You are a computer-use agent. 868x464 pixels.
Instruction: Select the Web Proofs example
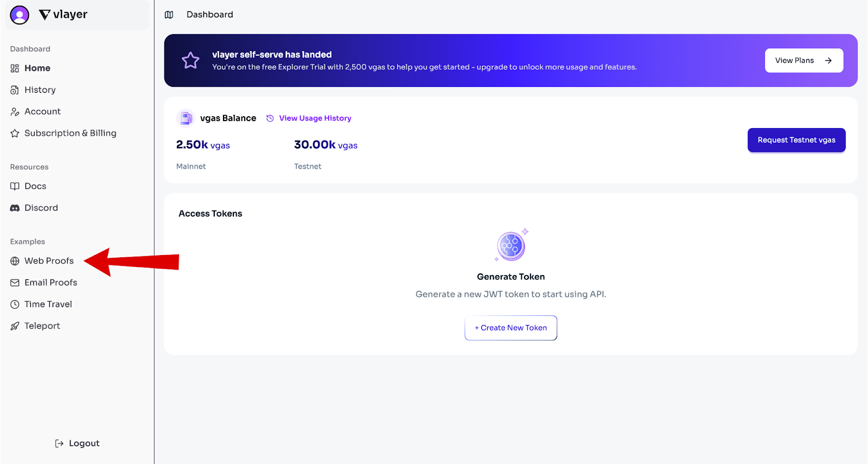coord(49,261)
